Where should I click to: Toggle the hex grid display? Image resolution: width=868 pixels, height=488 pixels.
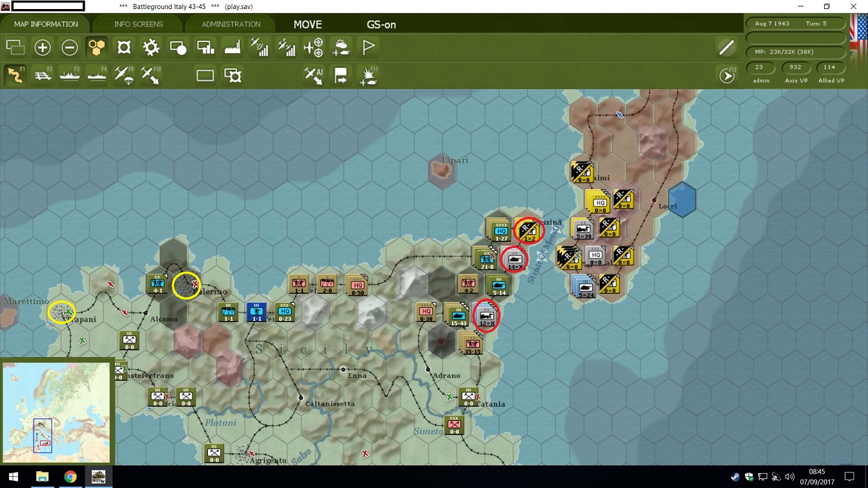(x=96, y=47)
